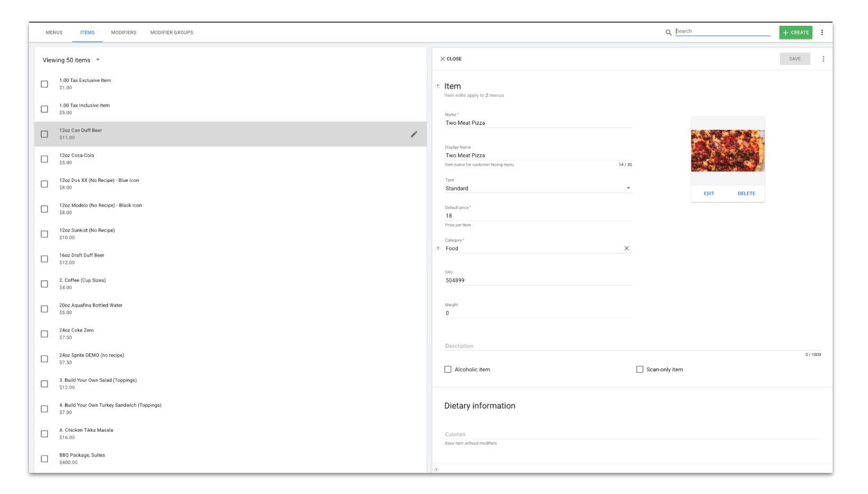Check the A. Chicken Tikka Masala checkbox
The image size is (868, 494).
point(44,434)
